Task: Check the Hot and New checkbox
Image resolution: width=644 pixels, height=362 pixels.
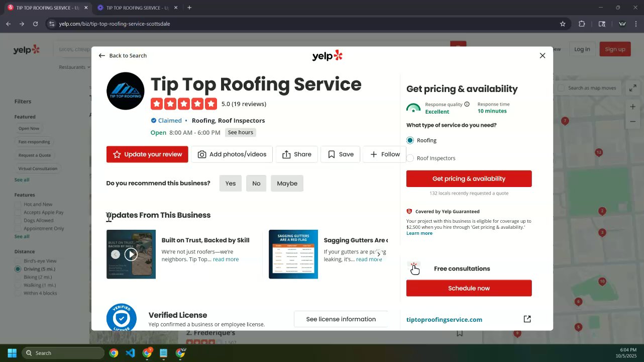Action: tap(18, 205)
